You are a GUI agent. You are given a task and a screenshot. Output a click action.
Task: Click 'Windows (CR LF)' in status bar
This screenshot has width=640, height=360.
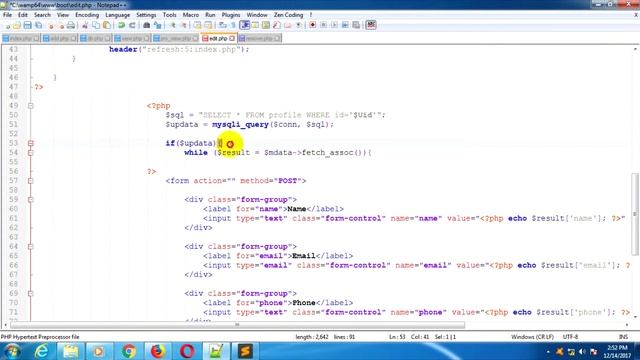(532, 337)
